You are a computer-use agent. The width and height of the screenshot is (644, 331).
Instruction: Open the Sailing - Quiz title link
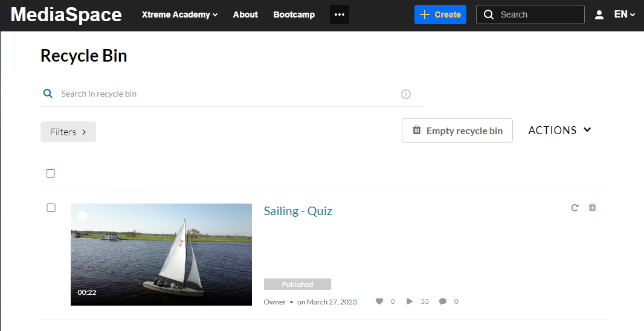298,211
